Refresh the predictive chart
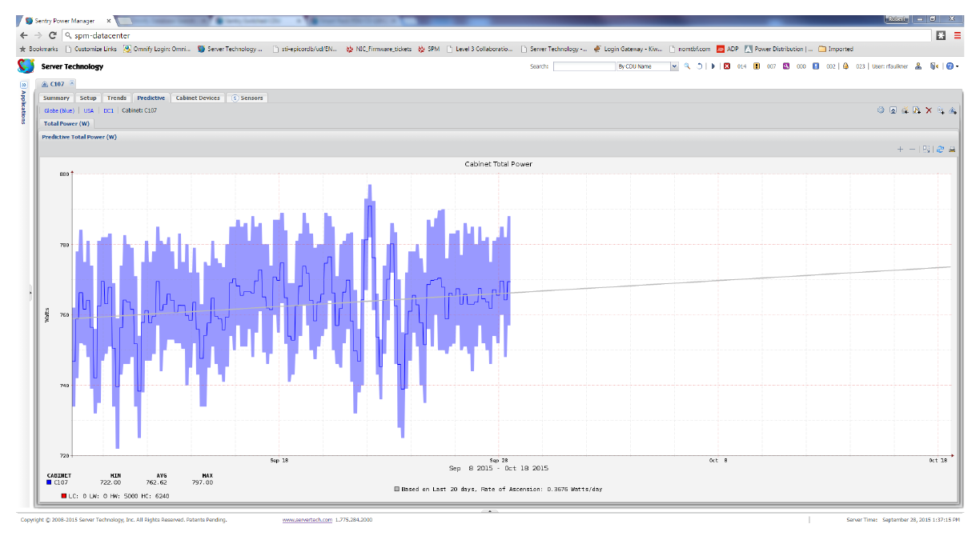The width and height of the screenshot is (980, 544). [x=940, y=149]
